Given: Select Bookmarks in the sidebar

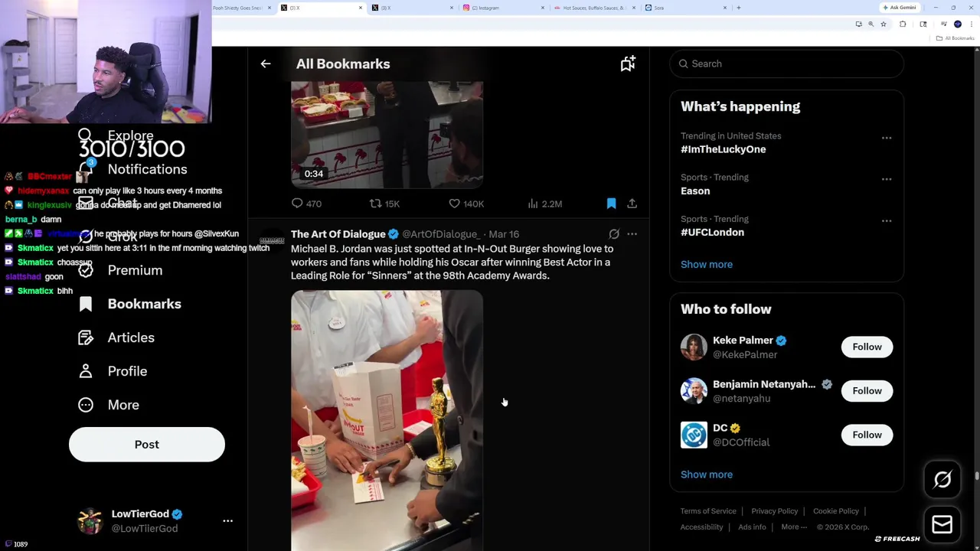Looking at the screenshot, I should click(x=129, y=304).
